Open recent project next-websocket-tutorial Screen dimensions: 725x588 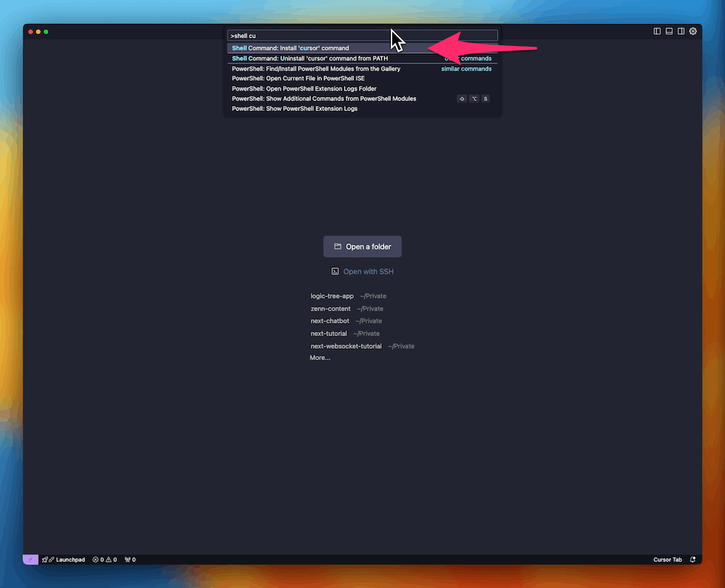362,346
